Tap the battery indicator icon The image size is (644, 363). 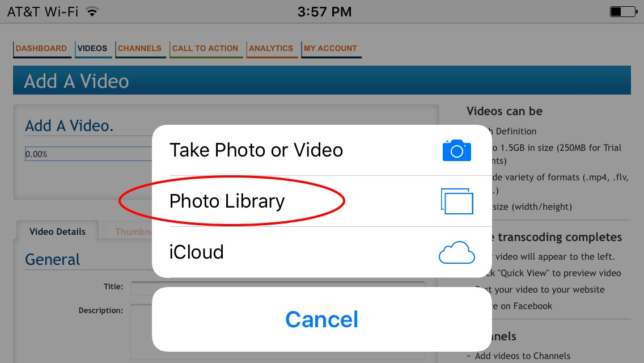coord(624,11)
